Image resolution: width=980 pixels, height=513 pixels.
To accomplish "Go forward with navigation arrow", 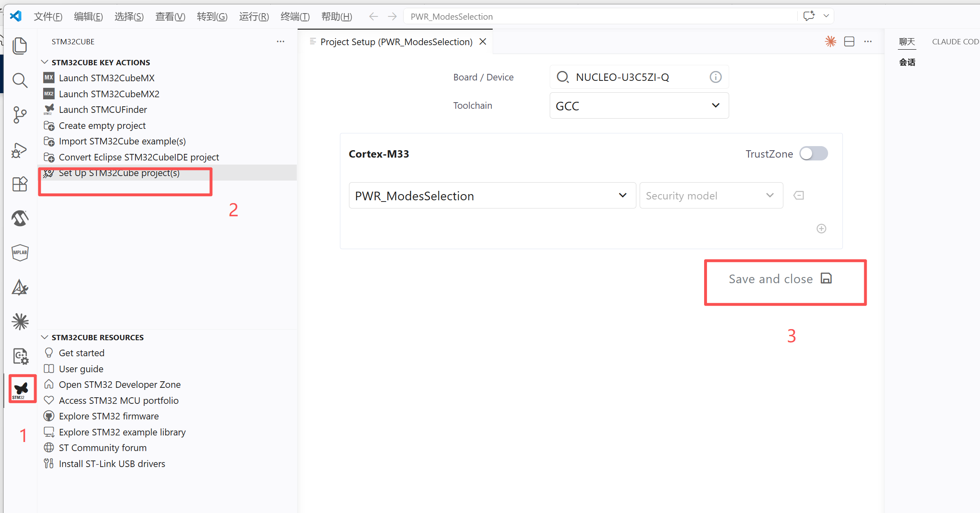I will [x=392, y=16].
